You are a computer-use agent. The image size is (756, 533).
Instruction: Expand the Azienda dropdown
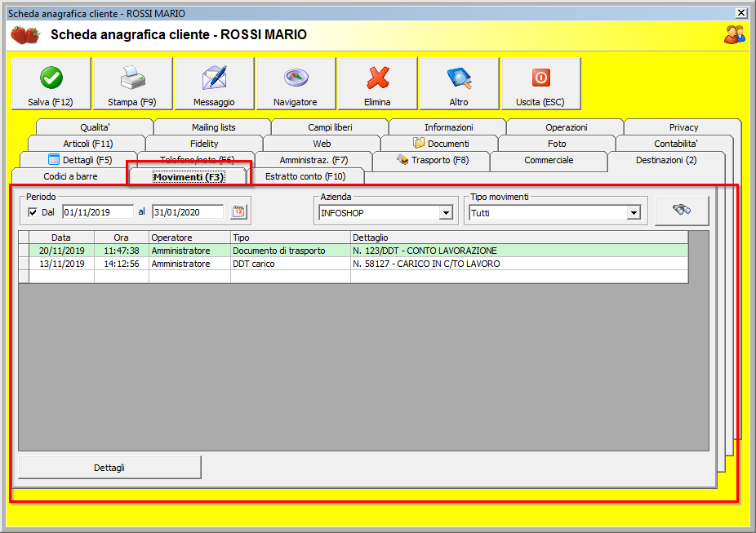[x=446, y=213]
